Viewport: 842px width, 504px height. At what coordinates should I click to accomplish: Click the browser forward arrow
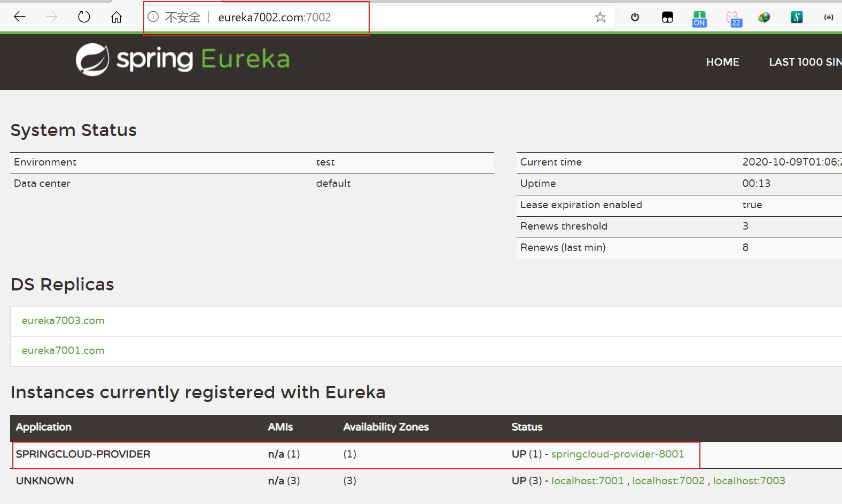coord(52,17)
